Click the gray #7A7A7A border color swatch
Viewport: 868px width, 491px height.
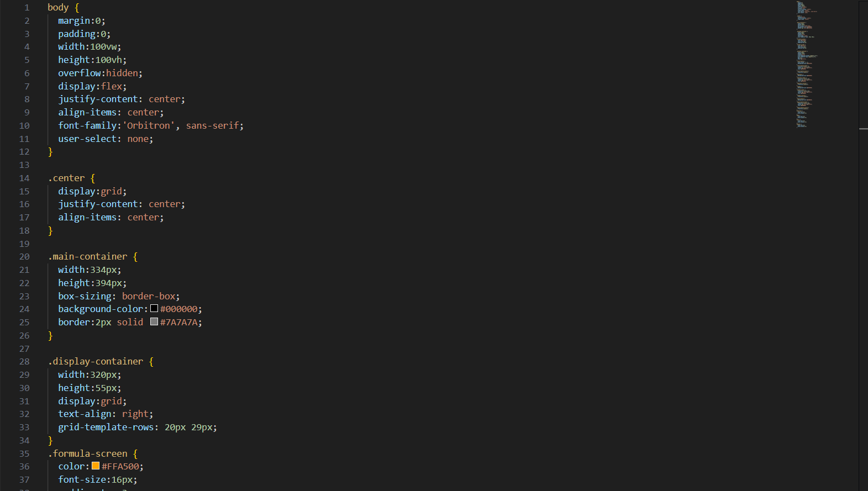154,322
